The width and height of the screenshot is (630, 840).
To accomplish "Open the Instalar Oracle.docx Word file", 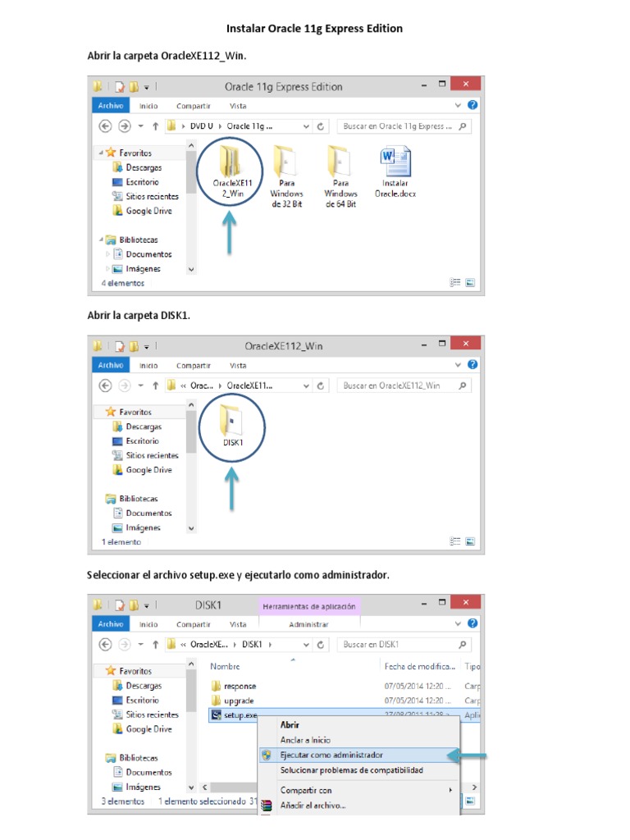I will click(x=395, y=172).
